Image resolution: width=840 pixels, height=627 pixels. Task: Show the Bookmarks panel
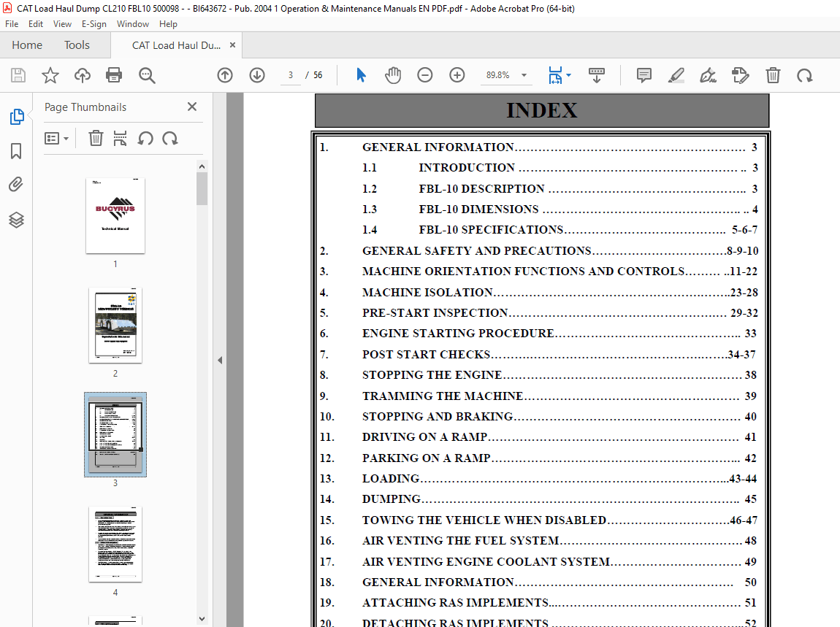16,151
